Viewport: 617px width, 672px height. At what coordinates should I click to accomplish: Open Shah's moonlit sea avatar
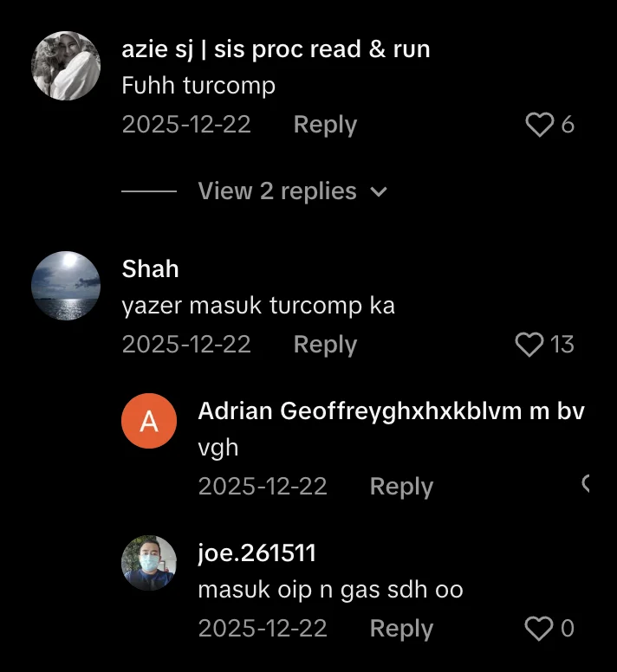coord(66,286)
